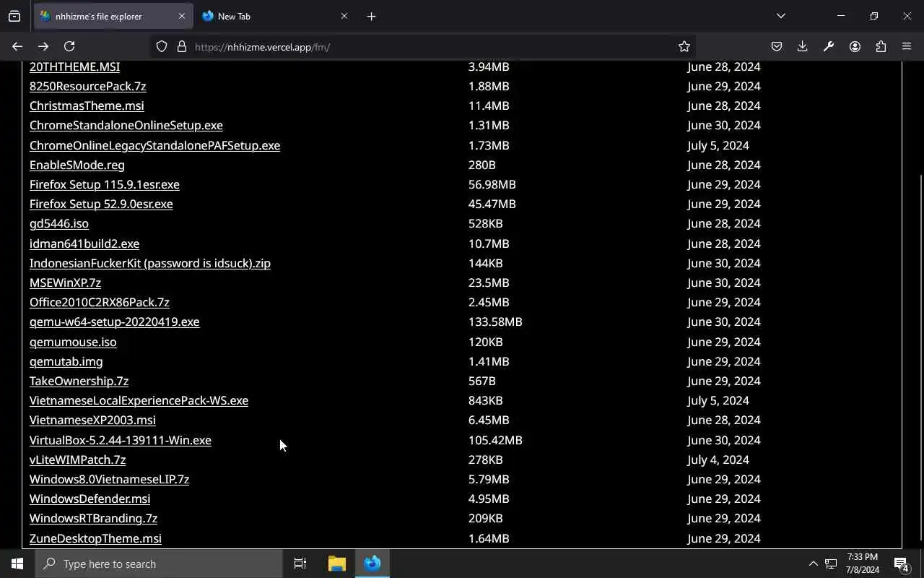This screenshot has height=578, width=924.
Task: Download MSEWinXP.7z
Action: pyautogui.click(x=65, y=282)
